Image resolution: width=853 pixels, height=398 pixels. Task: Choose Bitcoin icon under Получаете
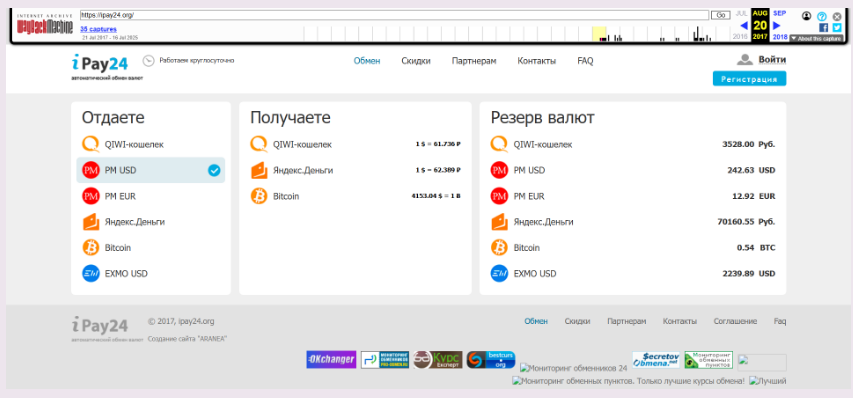[259, 196]
